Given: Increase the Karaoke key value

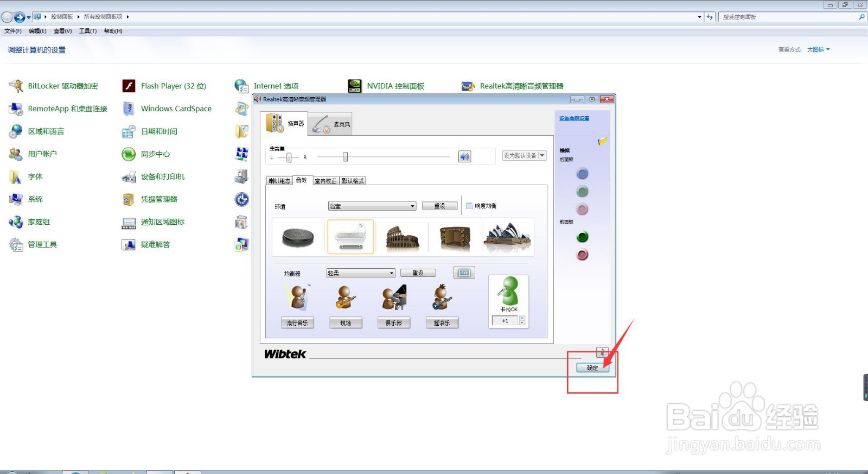Looking at the screenshot, I should pyautogui.click(x=522, y=319).
